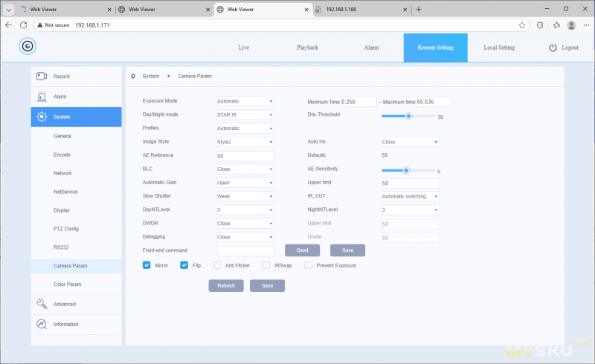The width and height of the screenshot is (595, 364).
Task: Expand the Day/Night mode dropdown
Action: click(245, 114)
